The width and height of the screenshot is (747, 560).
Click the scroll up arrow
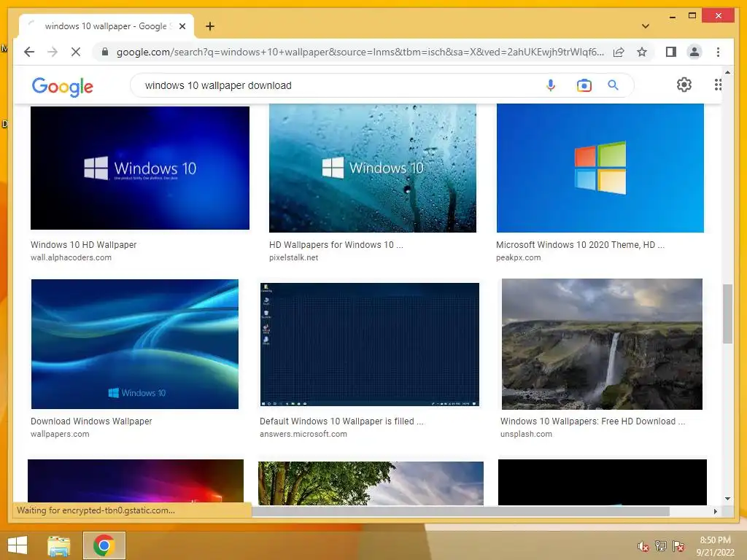click(x=727, y=72)
